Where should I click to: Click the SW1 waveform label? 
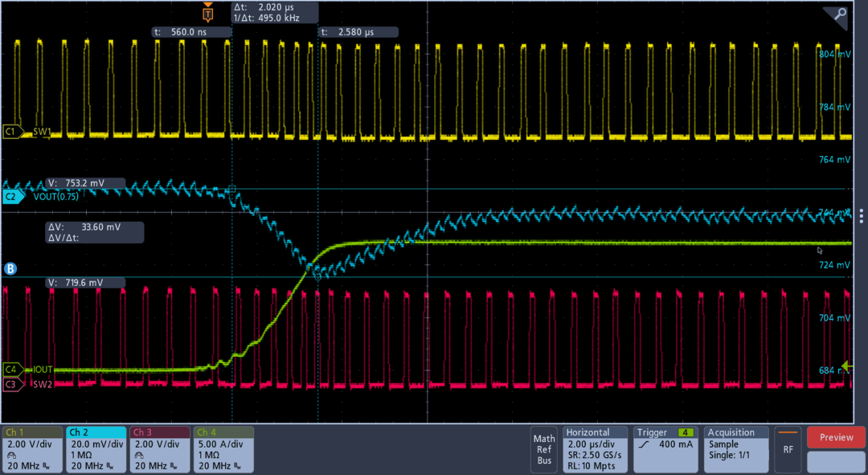click(x=42, y=132)
